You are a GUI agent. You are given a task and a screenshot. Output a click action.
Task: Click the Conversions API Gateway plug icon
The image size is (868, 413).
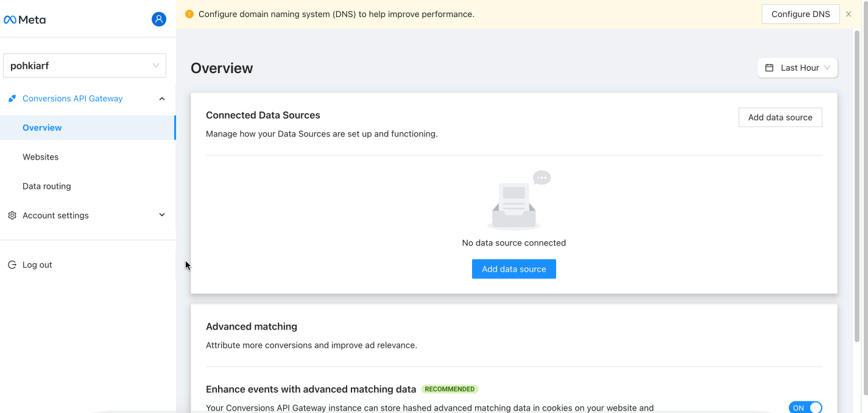coord(12,99)
